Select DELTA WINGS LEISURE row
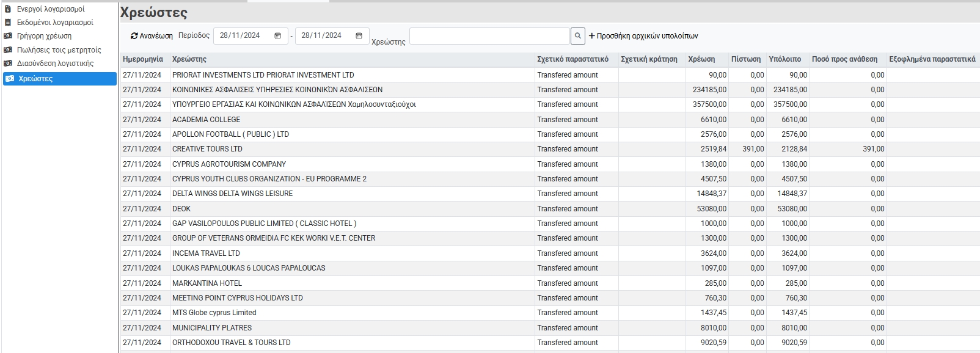The height and width of the screenshot is (353, 980). 550,194
